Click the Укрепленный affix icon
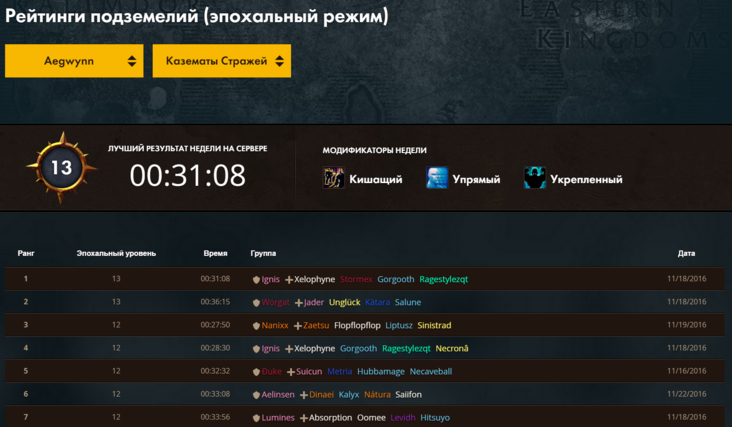This screenshot has height=427, width=732. pos(535,178)
